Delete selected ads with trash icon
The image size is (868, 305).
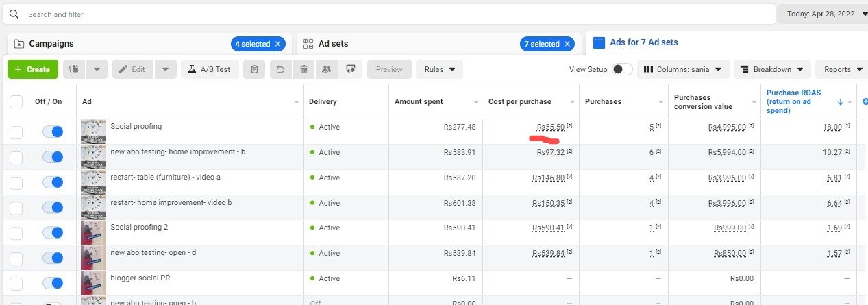[x=303, y=69]
